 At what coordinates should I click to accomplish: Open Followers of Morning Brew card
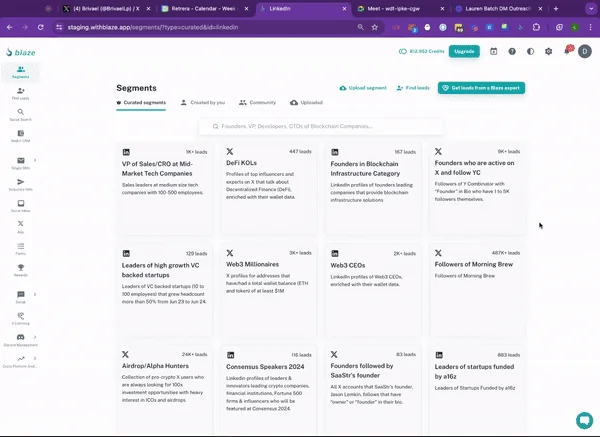(477, 290)
